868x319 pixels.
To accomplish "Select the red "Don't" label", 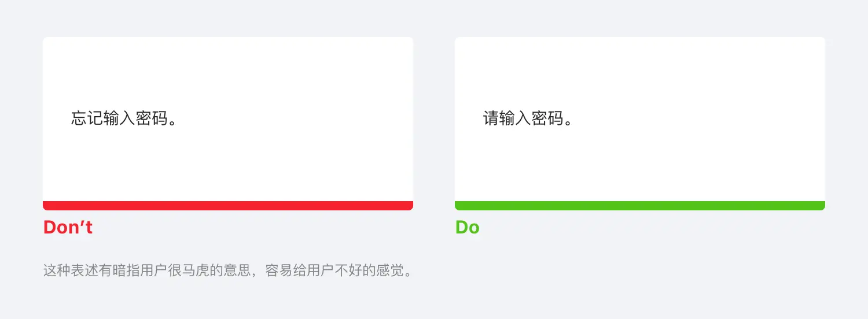I will click(x=68, y=227).
